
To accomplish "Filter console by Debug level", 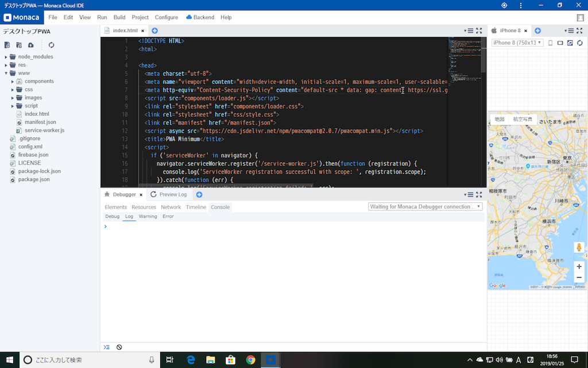I will [112, 216].
